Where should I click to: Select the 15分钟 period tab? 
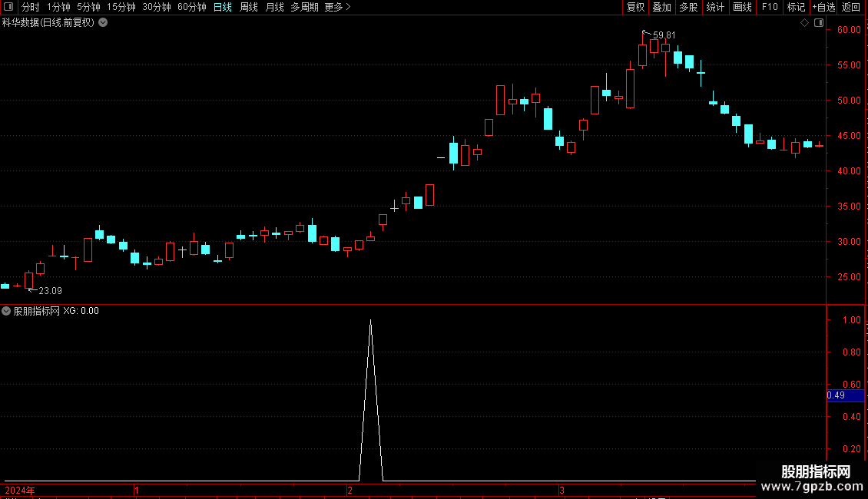pos(121,7)
